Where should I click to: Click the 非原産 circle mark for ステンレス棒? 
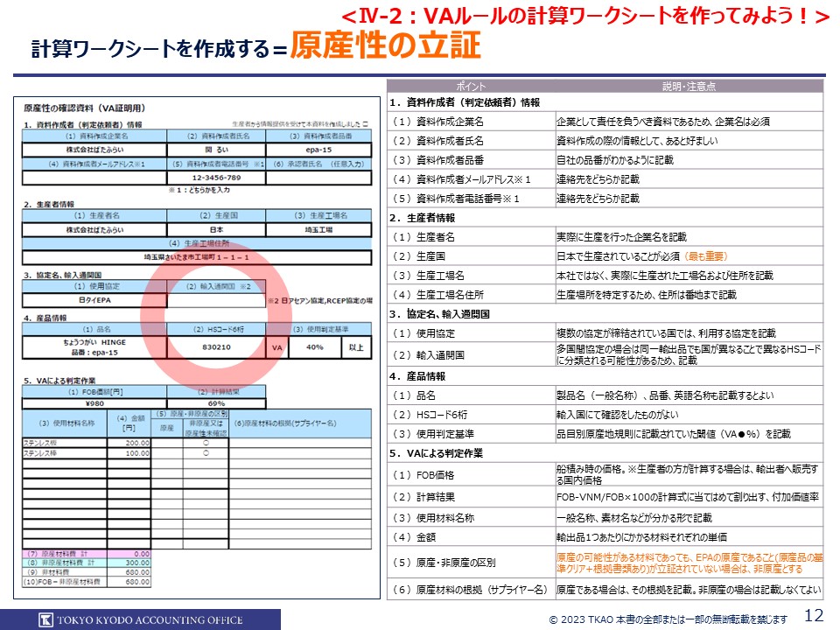pyautogui.click(x=206, y=453)
